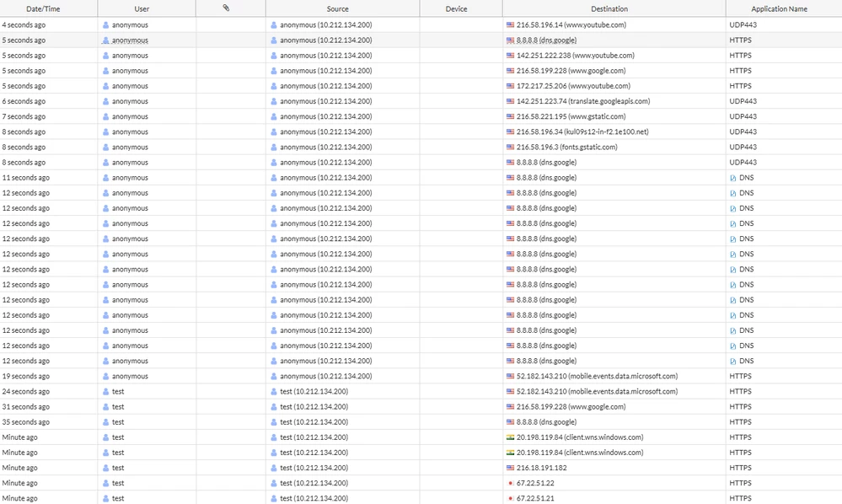Click test user icon in 35 seconds ago row

point(106,422)
